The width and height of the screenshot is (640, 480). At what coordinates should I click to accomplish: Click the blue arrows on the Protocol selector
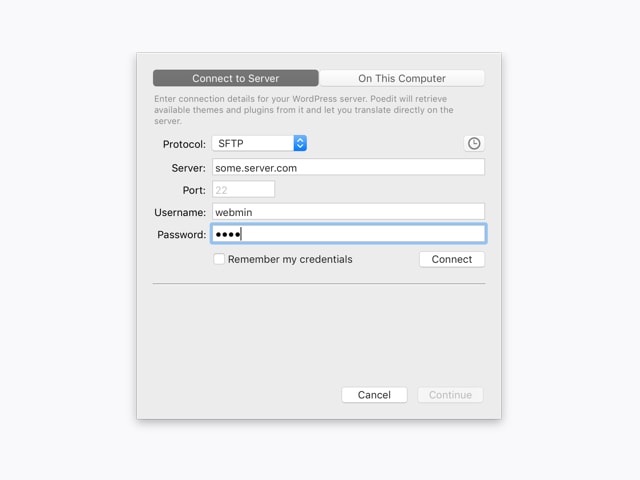(x=300, y=144)
